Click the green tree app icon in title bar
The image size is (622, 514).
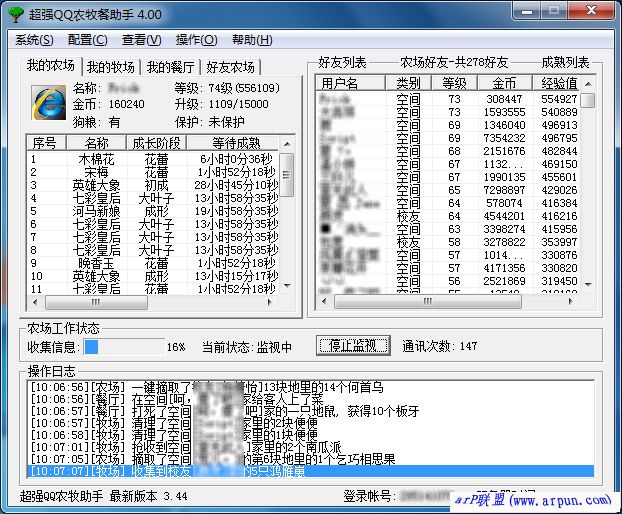(13, 13)
